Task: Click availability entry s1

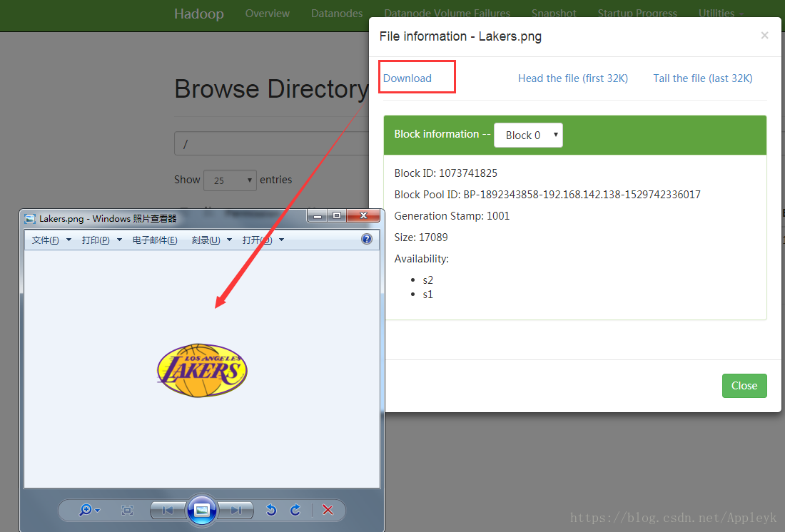Action: (427, 295)
